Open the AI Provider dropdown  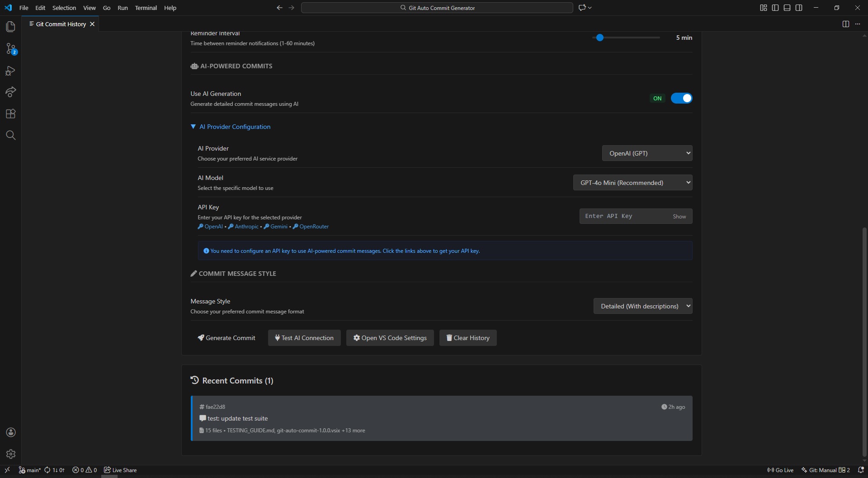[x=647, y=153]
